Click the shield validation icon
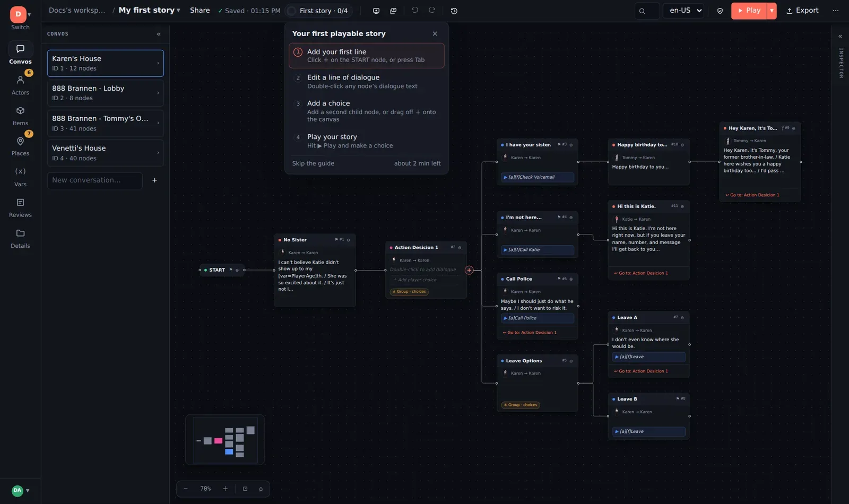The image size is (849, 504). click(720, 11)
